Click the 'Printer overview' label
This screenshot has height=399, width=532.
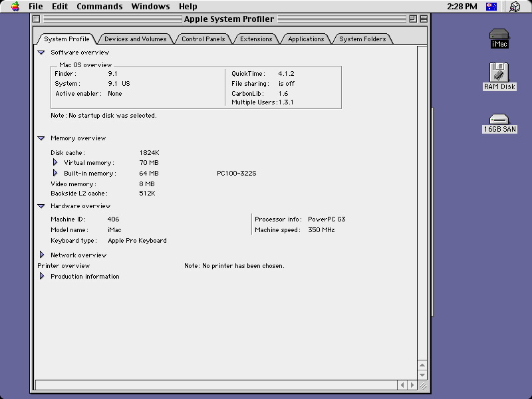click(63, 266)
